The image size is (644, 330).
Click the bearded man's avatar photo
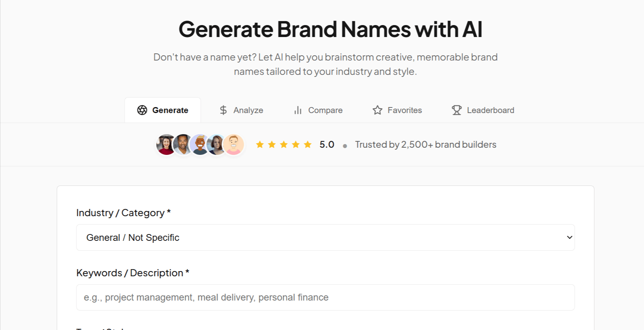pyautogui.click(x=183, y=144)
